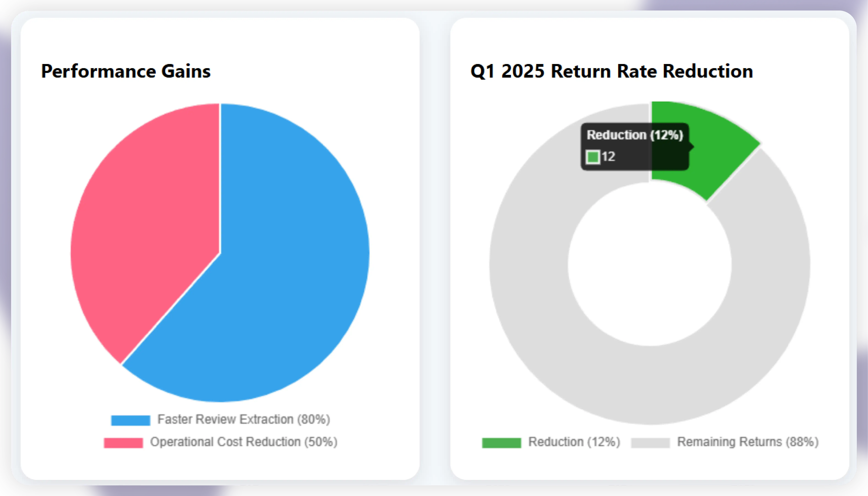Toggle the Faster Review Extraction (80%) legend label
This screenshot has height=496, width=868.
click(244, 419)
